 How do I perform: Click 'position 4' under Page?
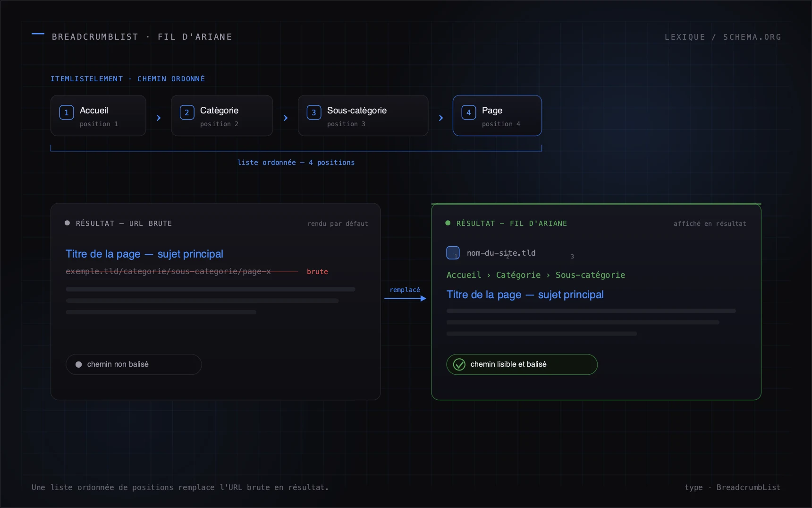click(x=501, y=124)
